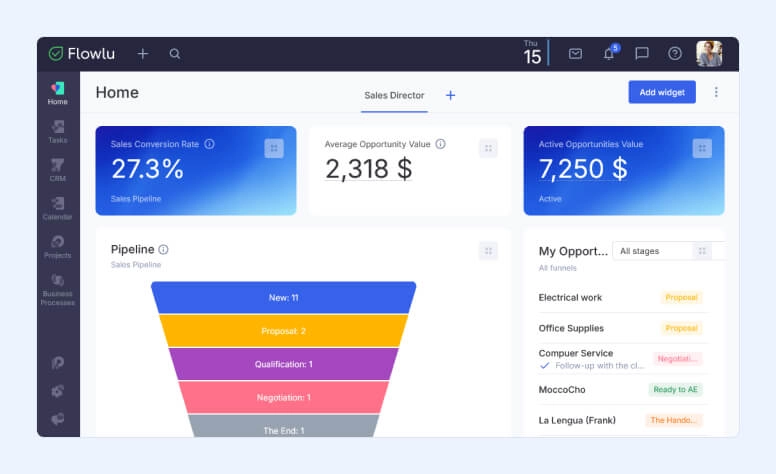
Task: Open the mail inbox icon
Action: pyautogui.click(x=575, y=53)
